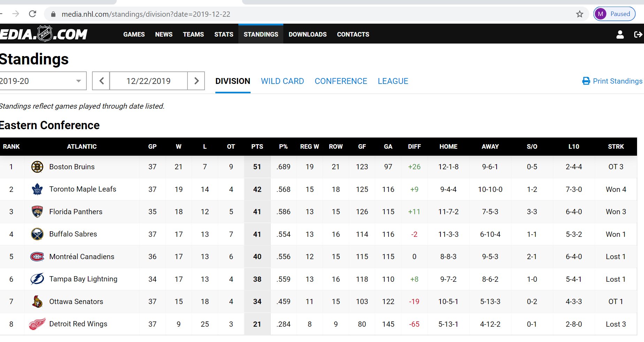Click the REG W column header
The height and width of the screenshot is (342, 644).
[309, 147]
